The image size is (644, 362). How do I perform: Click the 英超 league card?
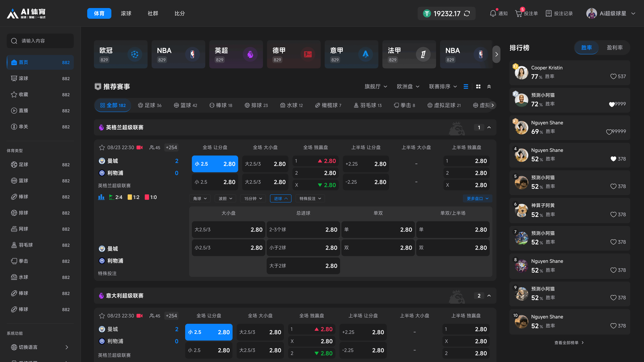[x=236, y=54]
